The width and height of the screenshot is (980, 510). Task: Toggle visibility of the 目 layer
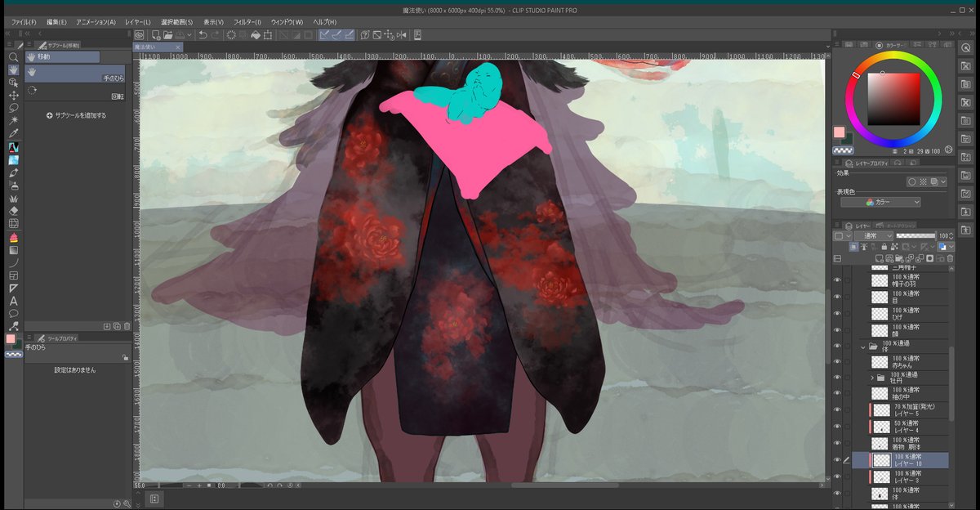837,297
